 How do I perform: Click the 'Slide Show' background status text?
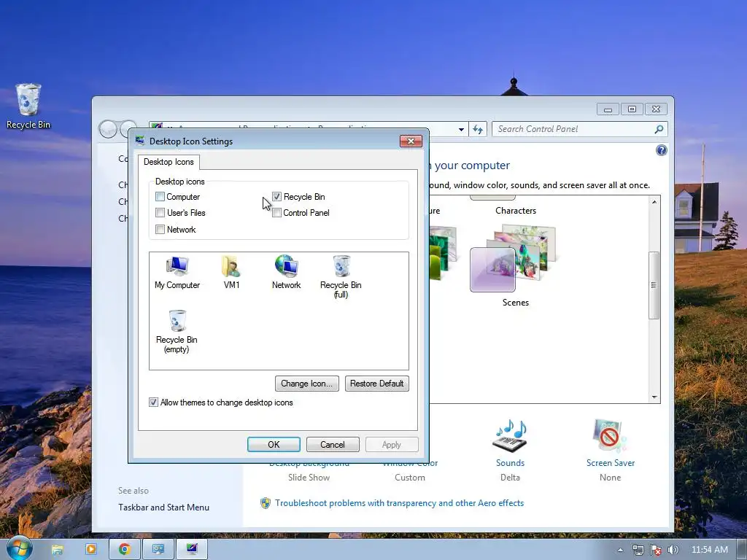(x=309, y=477)
